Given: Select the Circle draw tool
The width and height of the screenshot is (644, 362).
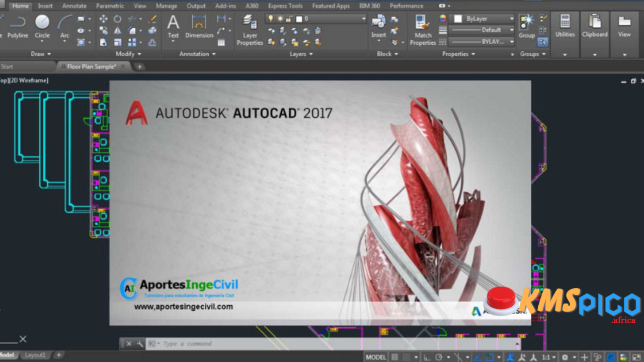Looking at the screenshot, I should tap(42, 27).
